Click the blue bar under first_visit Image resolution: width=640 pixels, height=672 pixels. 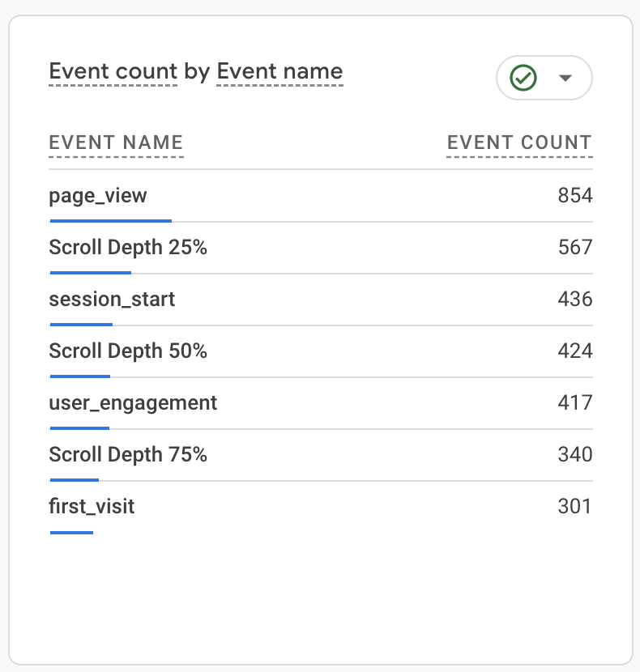coord(71,532)
